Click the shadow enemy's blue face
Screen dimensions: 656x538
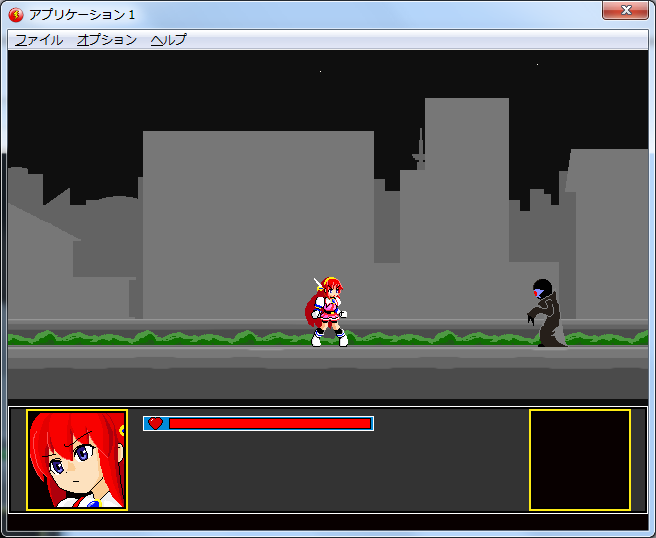(x=541, y=292)
